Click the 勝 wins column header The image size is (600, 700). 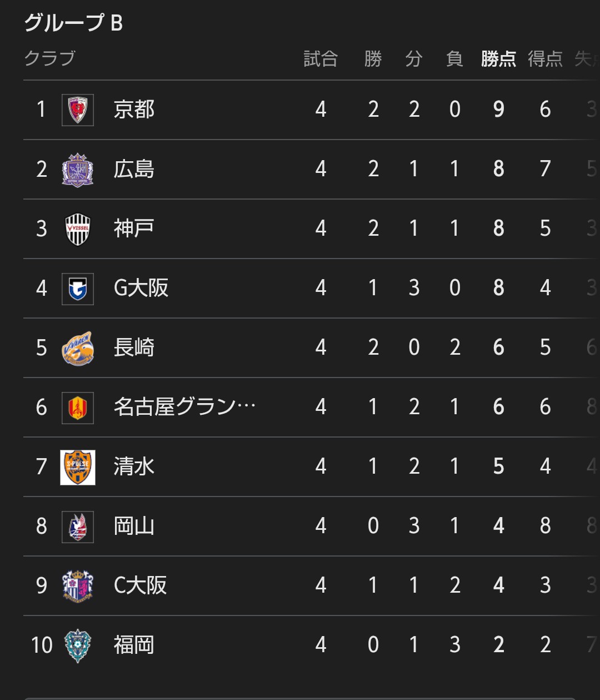tap(373, 58)
